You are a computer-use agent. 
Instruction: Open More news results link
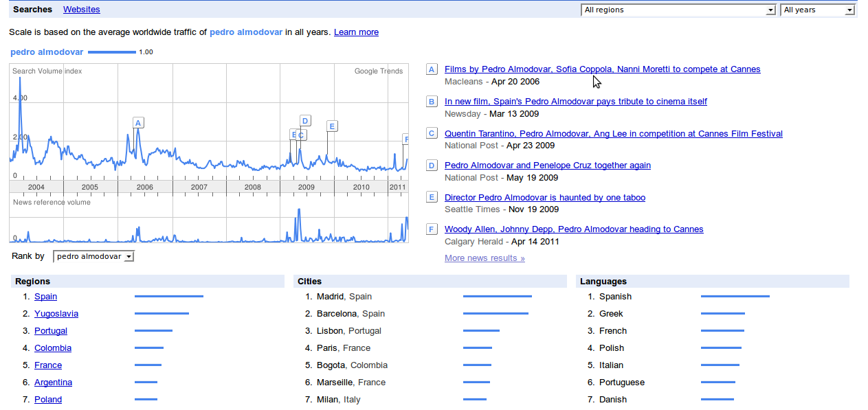tap(485, 258)
